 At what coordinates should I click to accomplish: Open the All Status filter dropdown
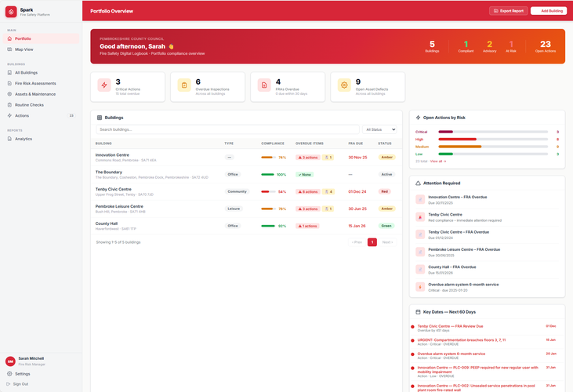pyautogui.click(x=379, y=129)
